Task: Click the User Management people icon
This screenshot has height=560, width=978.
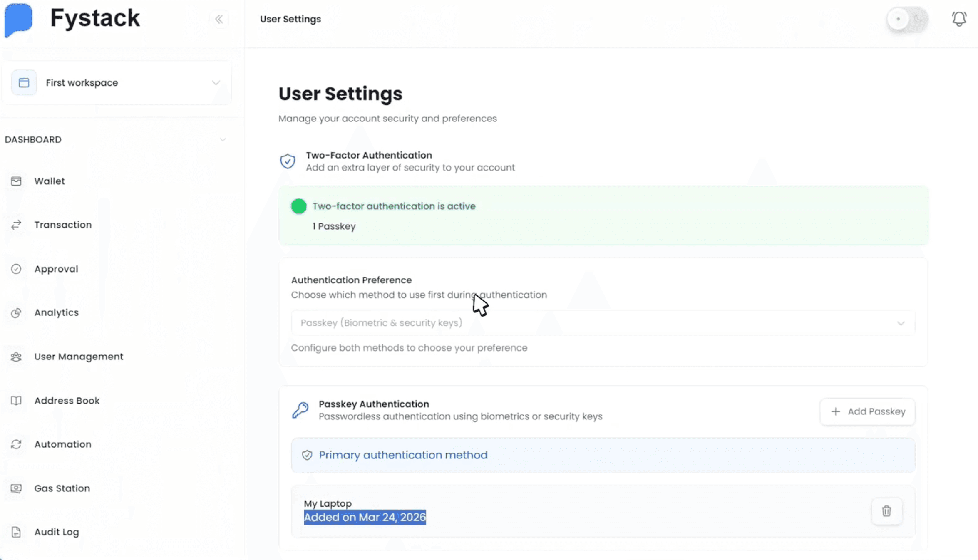Action: (16, 357)
